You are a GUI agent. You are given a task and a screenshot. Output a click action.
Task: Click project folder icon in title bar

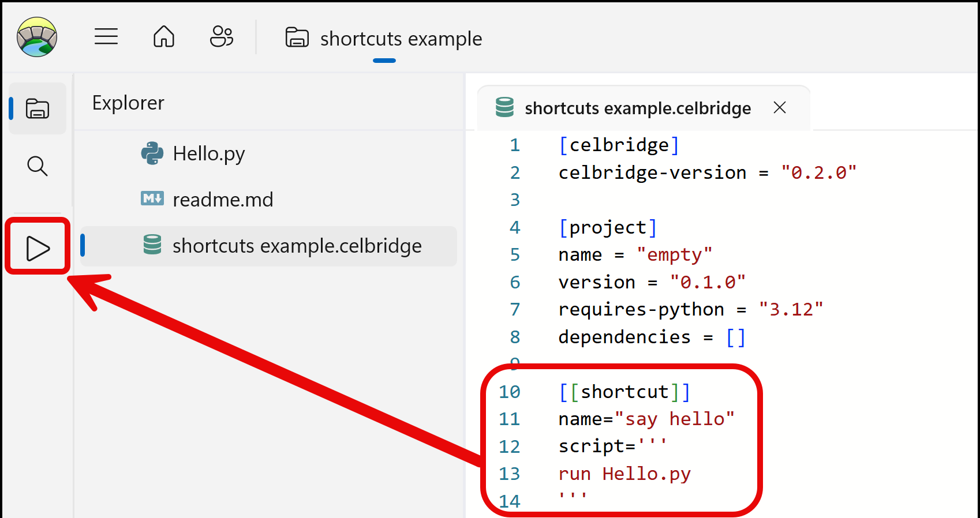(x=297, y=37)
